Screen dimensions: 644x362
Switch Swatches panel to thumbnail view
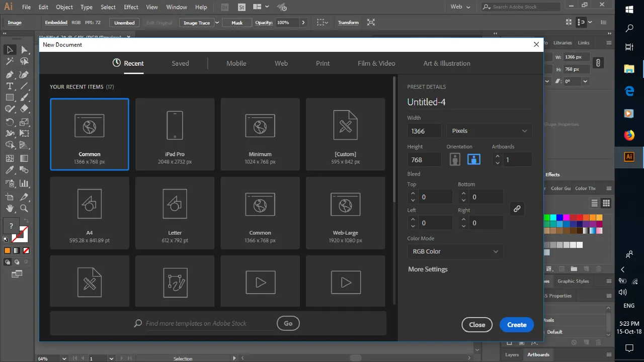(x=606, y=203)
